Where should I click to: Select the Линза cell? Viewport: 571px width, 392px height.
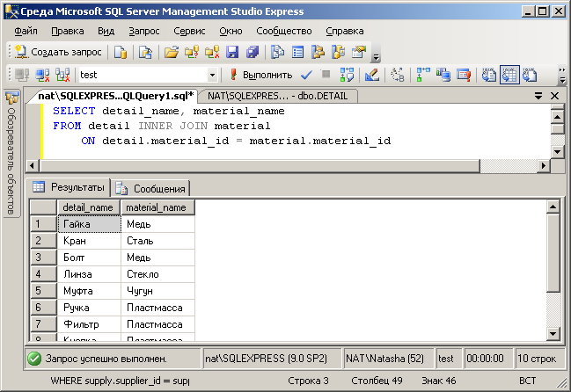pyautogui.click(x=89, y=274)
